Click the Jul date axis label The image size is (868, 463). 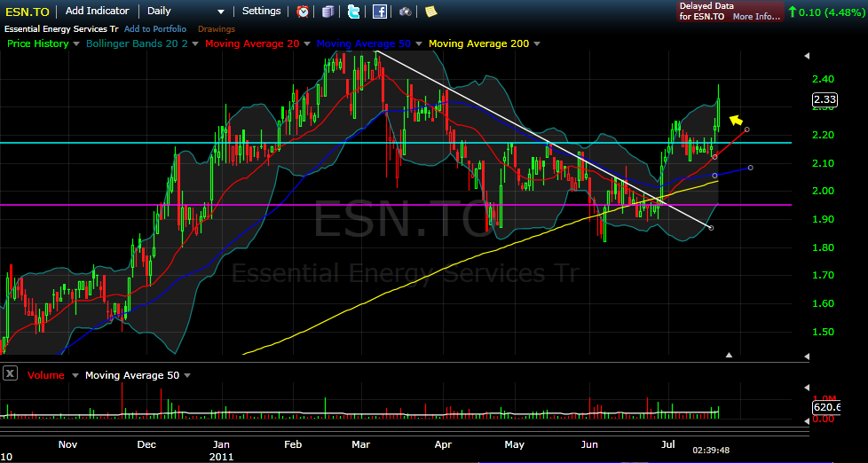tap(668, 444)
